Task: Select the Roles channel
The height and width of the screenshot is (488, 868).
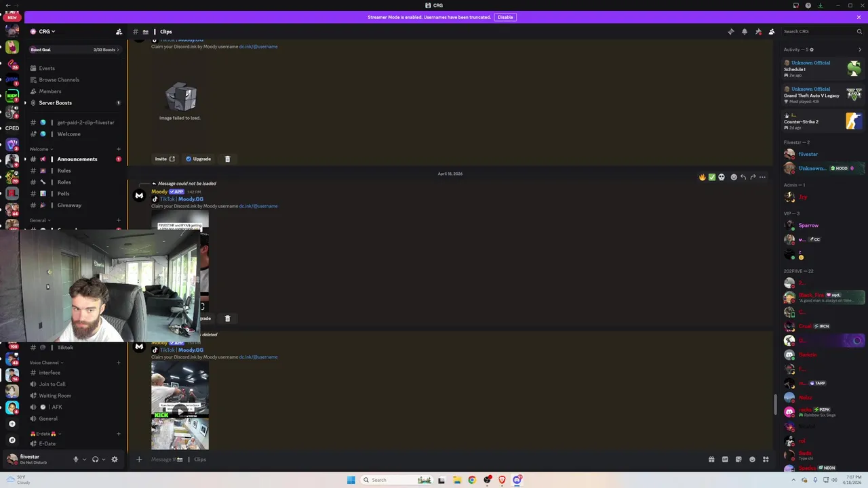Action: (x=75, y=182)
